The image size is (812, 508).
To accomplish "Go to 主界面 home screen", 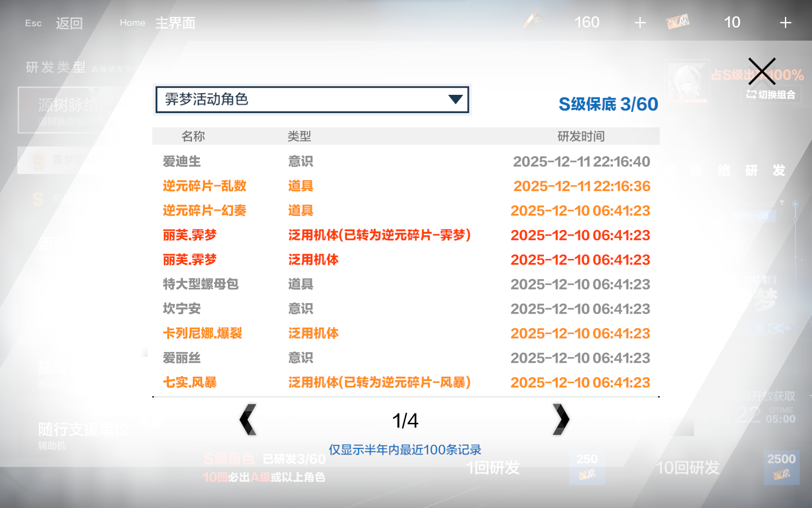I will click(x=175, y=23).
